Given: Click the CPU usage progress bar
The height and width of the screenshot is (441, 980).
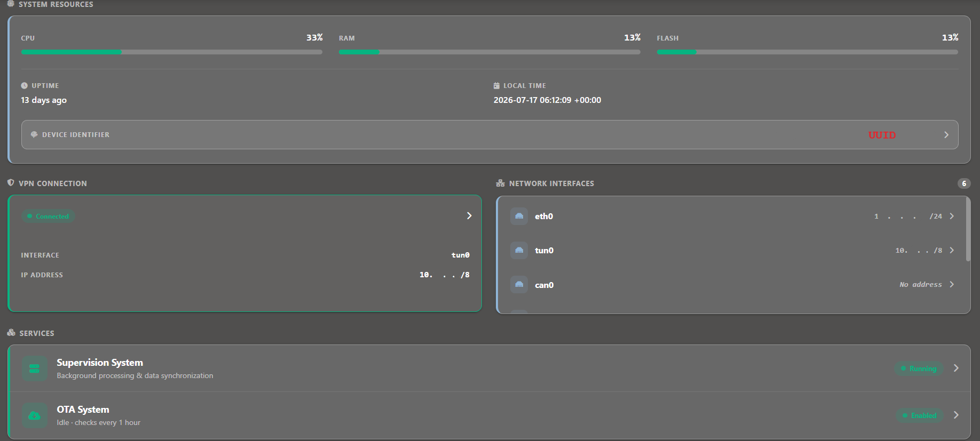Looking at the screenshot, I should coord(172,52).
